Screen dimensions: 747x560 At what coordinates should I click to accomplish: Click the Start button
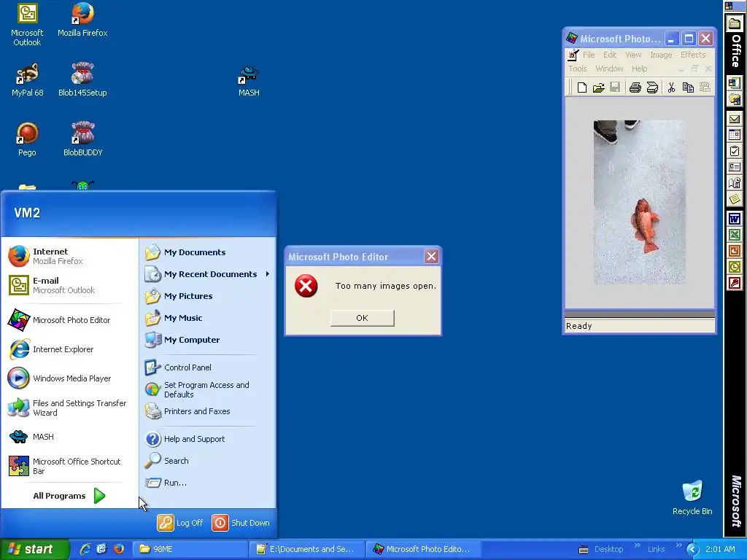(x=35, y=549)
